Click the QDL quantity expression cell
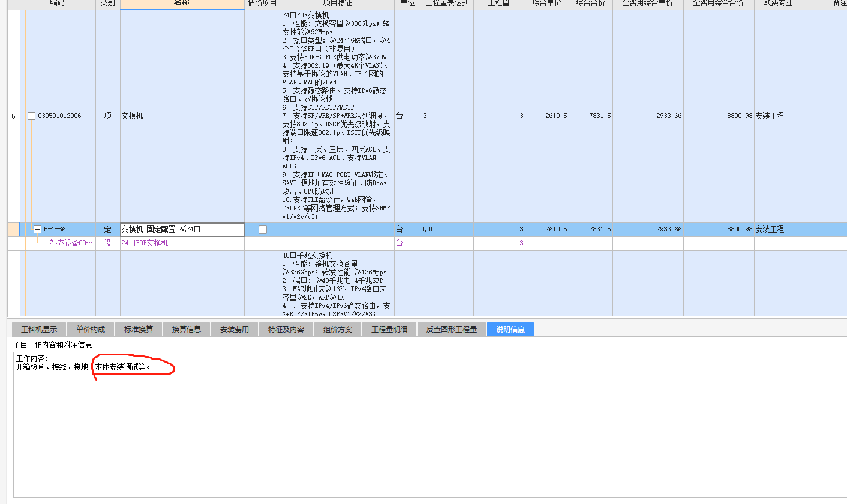The height and width of the screenshot is (504, 847). point(447,230)
